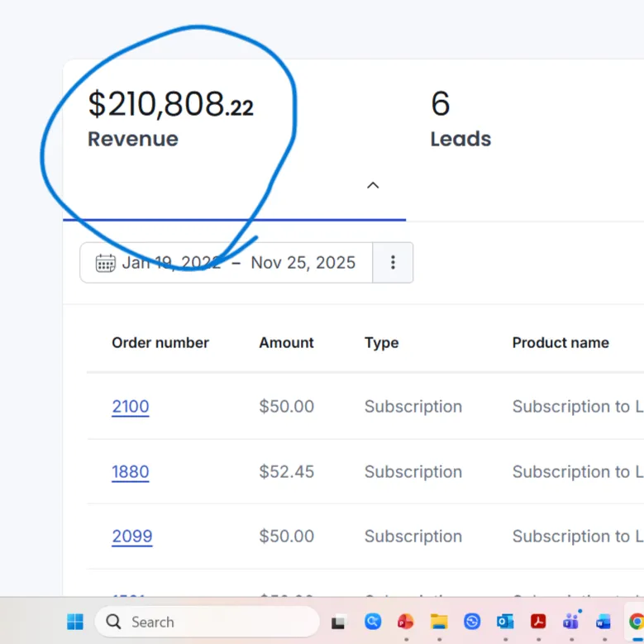The image size is (644, 644).
Task: Sort by Amount column header
Action: pyautogui.click(x=286, y=343)
